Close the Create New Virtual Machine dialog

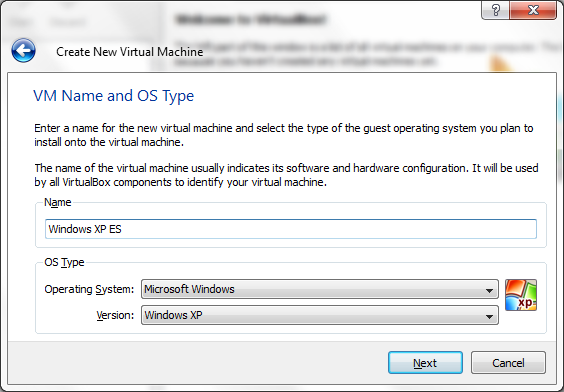tap(533, 10)
